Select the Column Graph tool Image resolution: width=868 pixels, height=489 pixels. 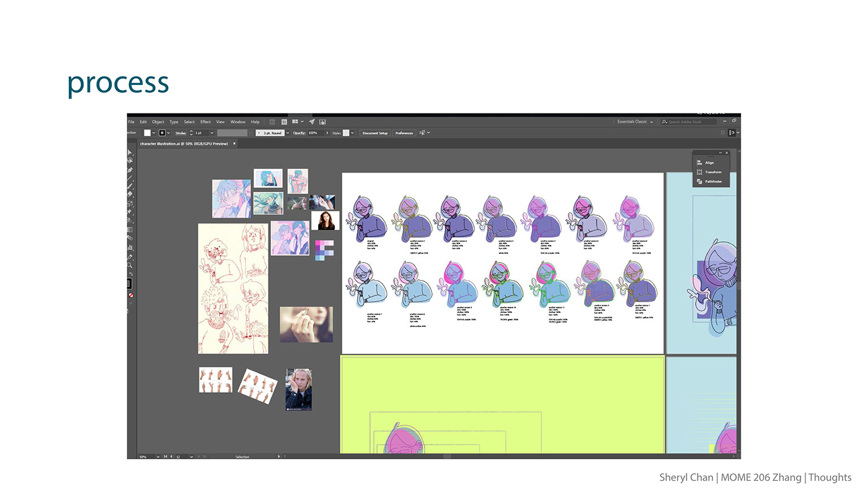[x=130, y=247]
